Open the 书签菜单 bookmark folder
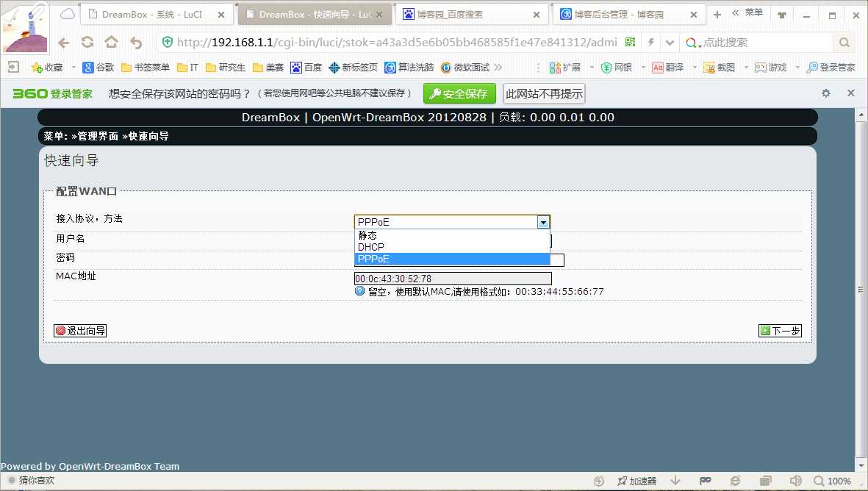 [145, 68]
